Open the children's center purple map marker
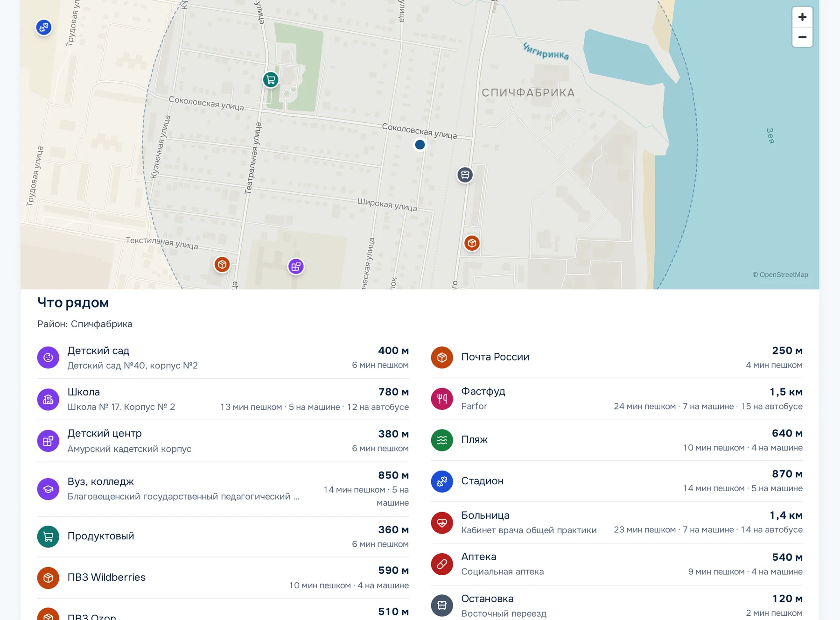Viewport: 840px width, 620px height. (296, 267)
